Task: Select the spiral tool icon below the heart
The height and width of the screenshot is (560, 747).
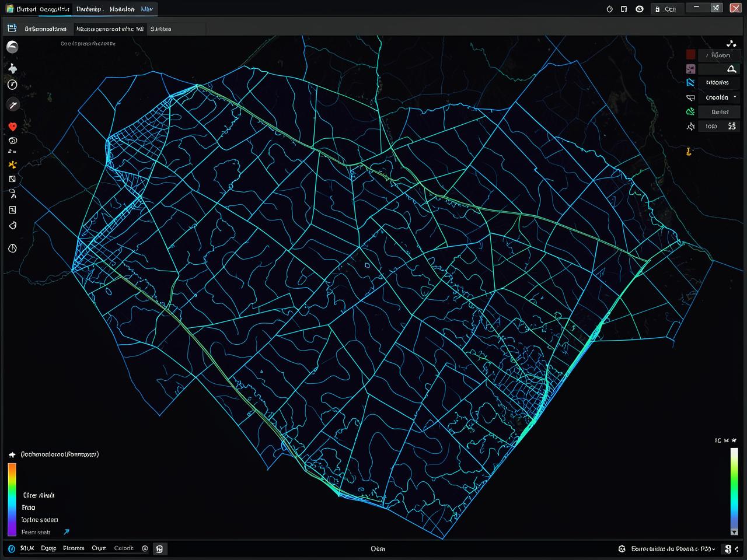Action: [12, 141]
